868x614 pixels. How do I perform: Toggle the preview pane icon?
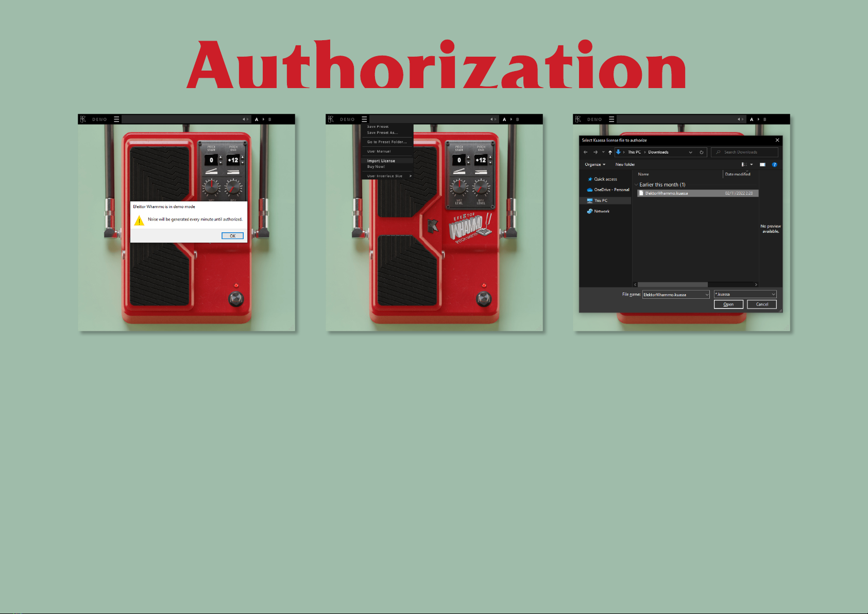tap(763, 164)
